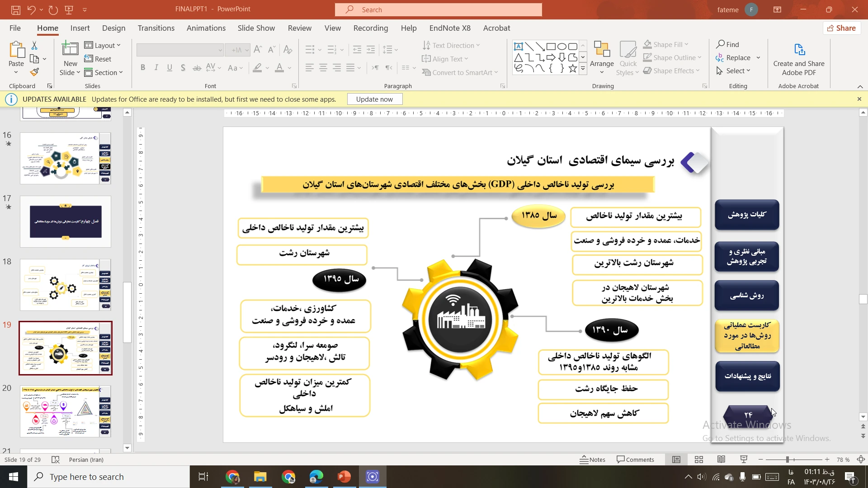Toggle the Notes pane
Viewport: 868px width, 488px height.
click(x=592, y=460)
